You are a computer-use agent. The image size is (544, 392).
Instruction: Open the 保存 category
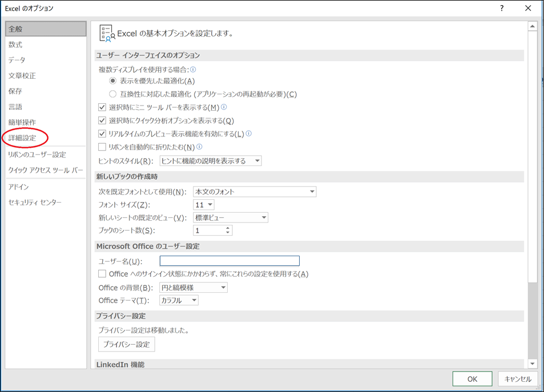pyautogui.click(x=46, y=91)
